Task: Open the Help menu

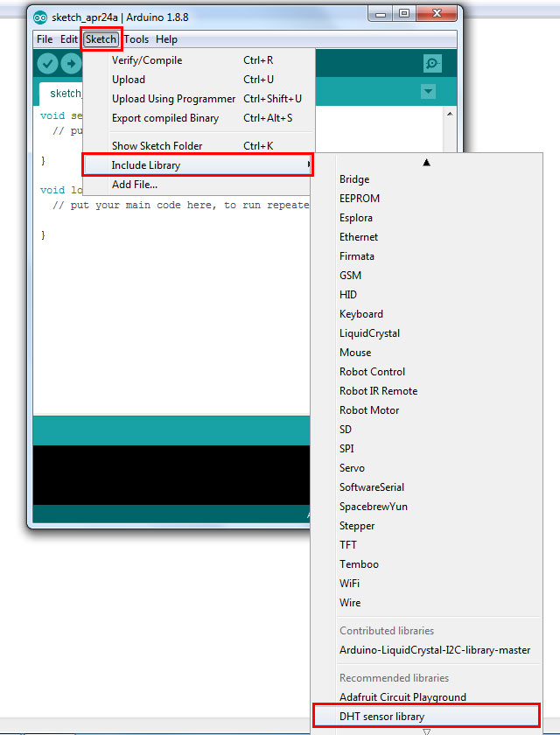Action: [167, 39]
